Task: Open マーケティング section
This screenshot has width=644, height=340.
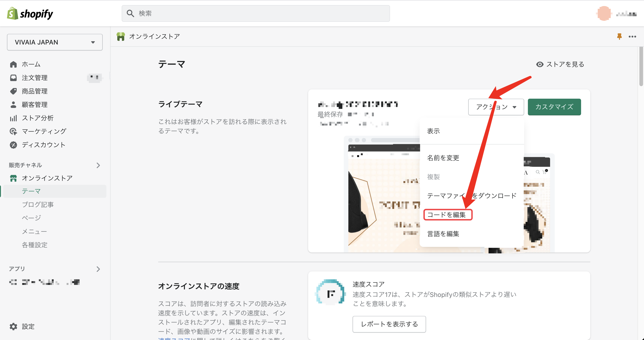Action: (x=44, y=131)
